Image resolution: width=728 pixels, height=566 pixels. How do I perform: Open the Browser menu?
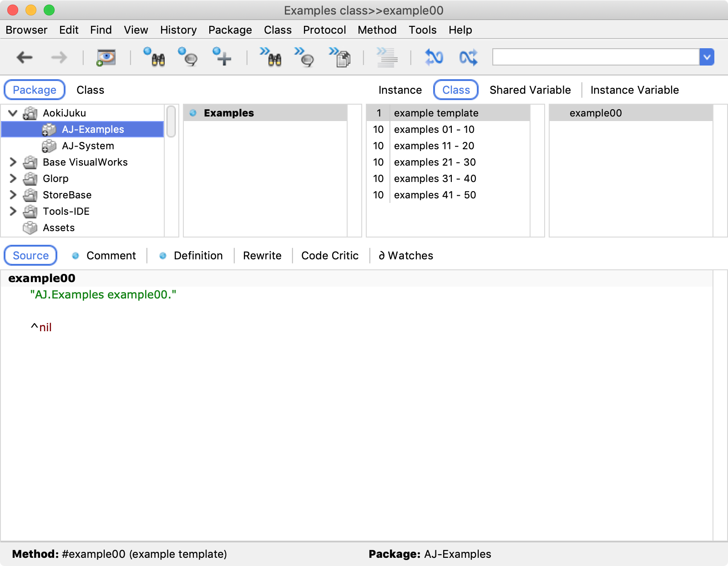tap(26, 30)
